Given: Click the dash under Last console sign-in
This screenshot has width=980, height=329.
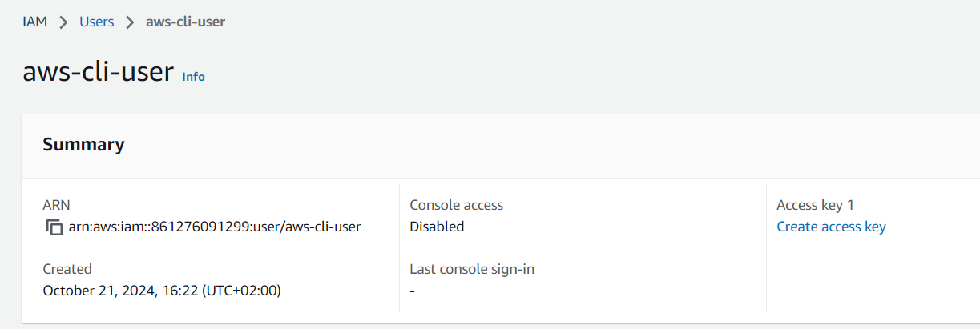Looking at the screenshot, I should pos(412,291).
